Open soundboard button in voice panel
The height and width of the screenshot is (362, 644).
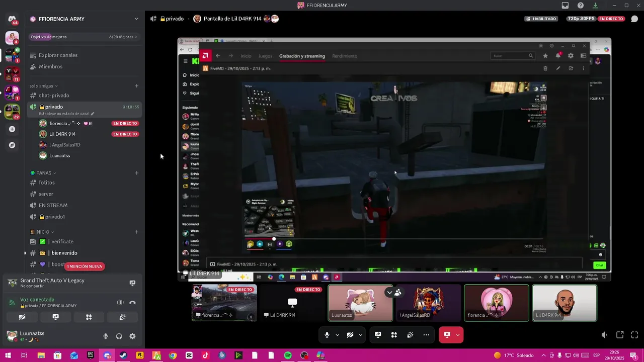[x=122, y=317]
